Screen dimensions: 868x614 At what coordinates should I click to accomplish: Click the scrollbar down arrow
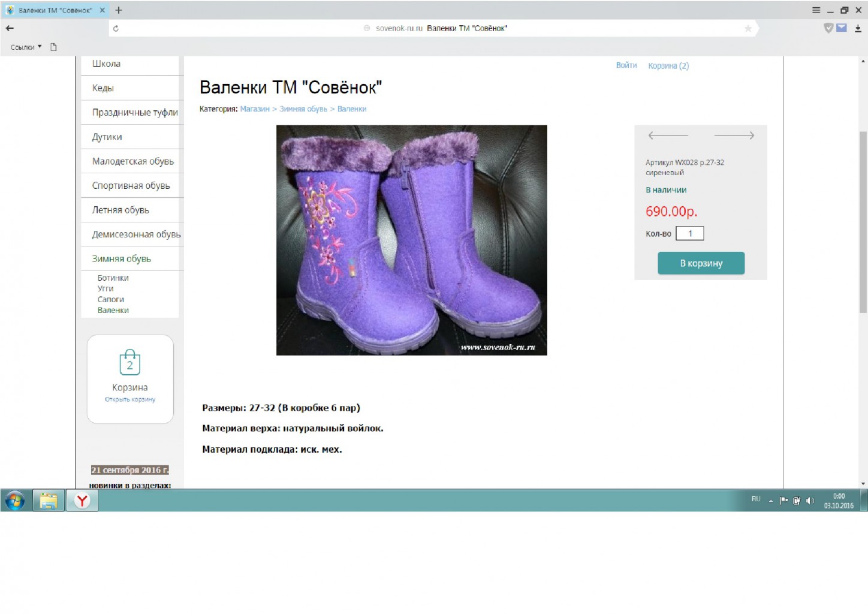tap(863, 483)
